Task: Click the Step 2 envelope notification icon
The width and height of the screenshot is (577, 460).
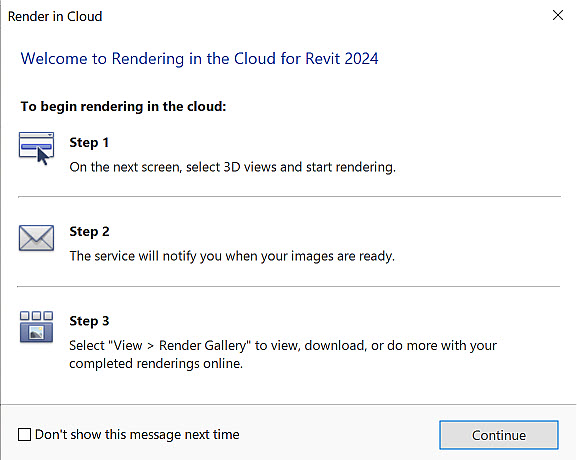Action: [36, 238]
